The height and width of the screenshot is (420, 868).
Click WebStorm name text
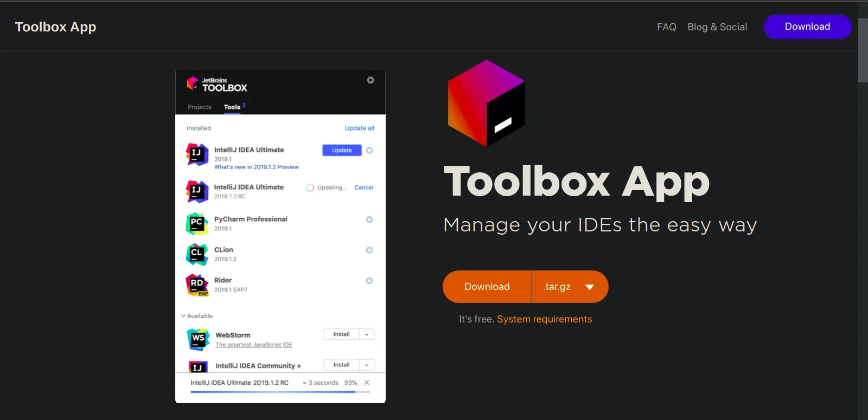tap(233, 335)
